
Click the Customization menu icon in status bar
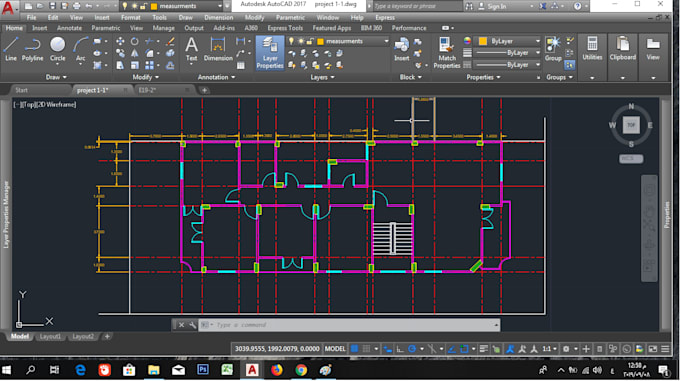click(665, 349)
